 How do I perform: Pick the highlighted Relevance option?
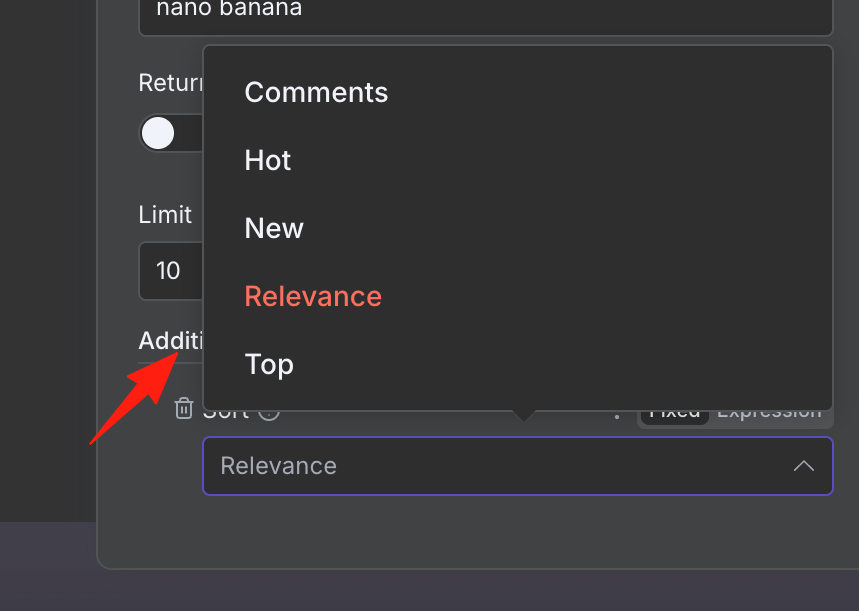(x=313, y=296)
